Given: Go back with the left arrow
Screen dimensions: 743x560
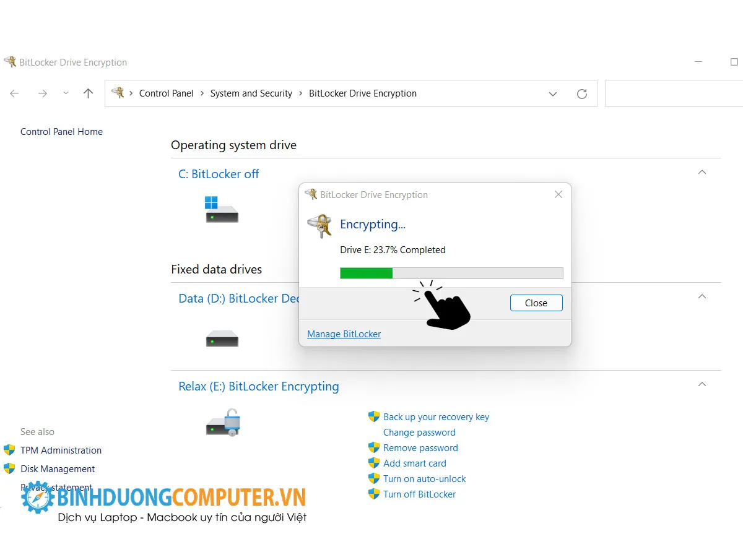Looking at the screenshot, I should point(14,93).
